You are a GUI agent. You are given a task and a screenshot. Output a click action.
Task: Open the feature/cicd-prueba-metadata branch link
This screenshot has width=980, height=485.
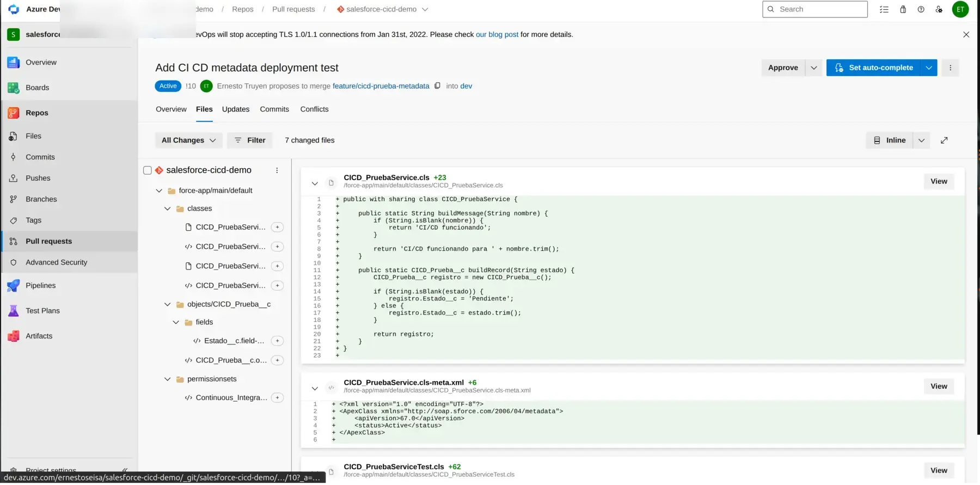pyautogui.click(x=381, y=86)
